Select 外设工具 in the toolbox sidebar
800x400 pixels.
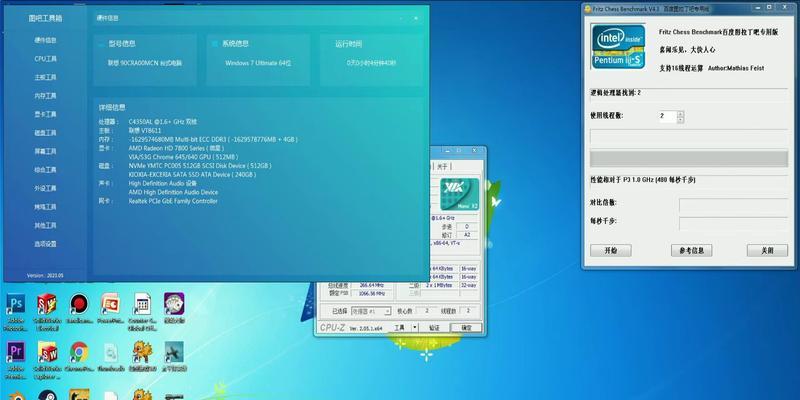pos(45,188)
